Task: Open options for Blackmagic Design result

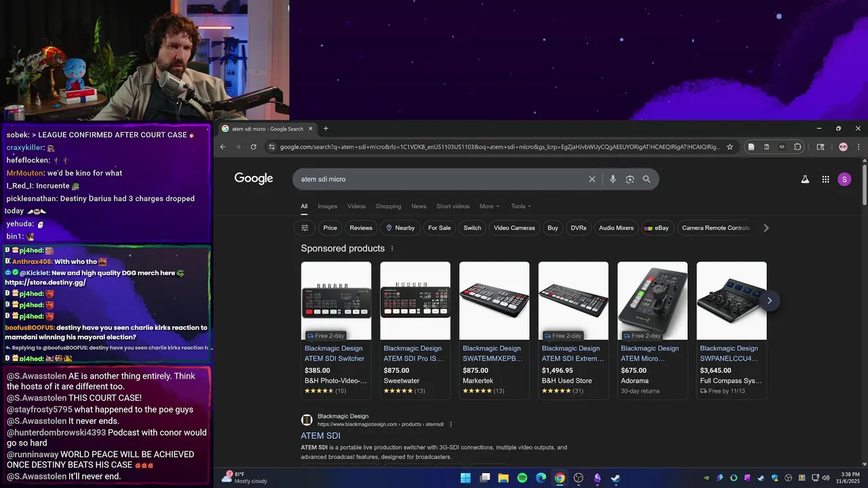Action: point(451,424)
